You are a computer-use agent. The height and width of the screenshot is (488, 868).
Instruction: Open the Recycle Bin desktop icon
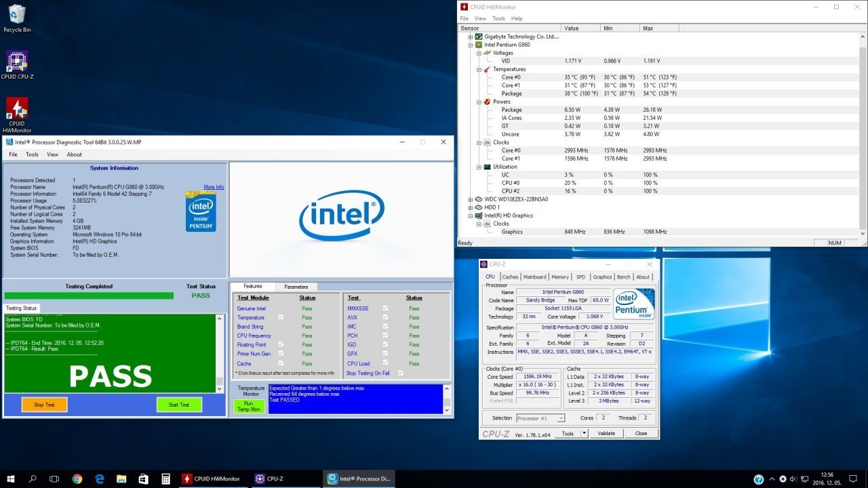(x=17, y=18)
